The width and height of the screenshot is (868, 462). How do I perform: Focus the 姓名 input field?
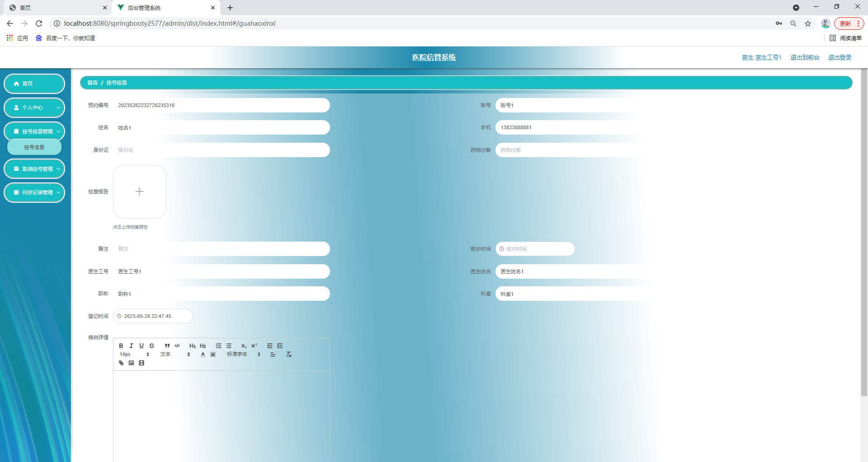coord(222,128)
